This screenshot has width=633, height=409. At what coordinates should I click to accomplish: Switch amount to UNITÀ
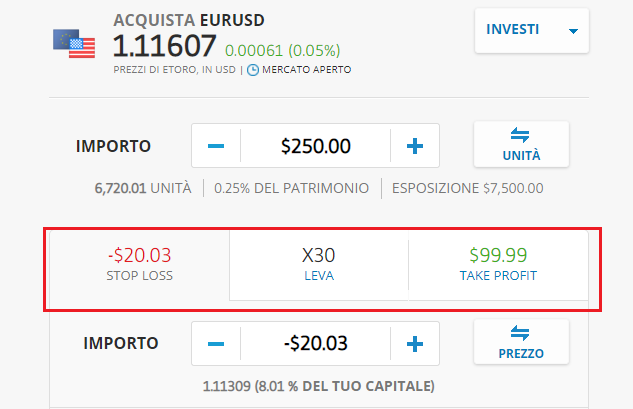click(x=521, y=144)
